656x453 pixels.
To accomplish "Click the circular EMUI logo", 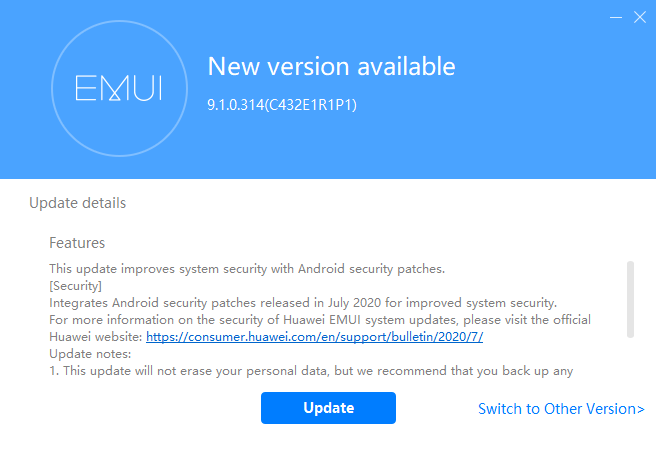I will point(119,88).
